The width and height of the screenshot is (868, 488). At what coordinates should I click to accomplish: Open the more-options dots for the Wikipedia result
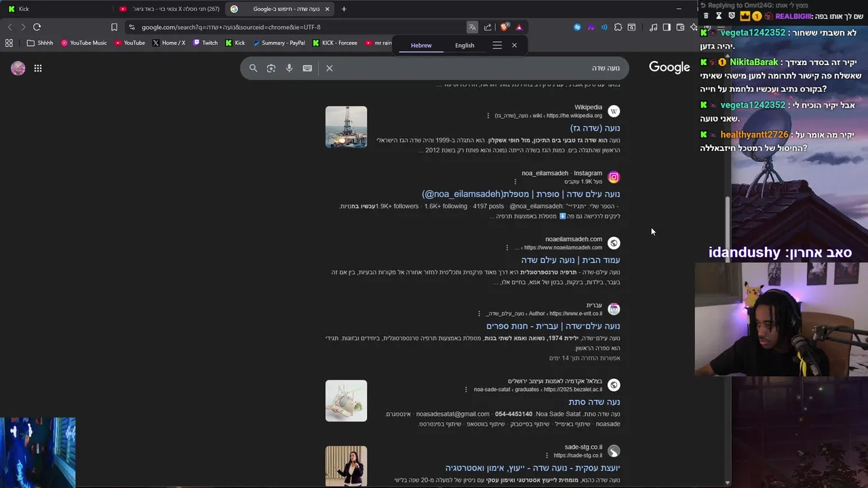(x=488, y=116)
